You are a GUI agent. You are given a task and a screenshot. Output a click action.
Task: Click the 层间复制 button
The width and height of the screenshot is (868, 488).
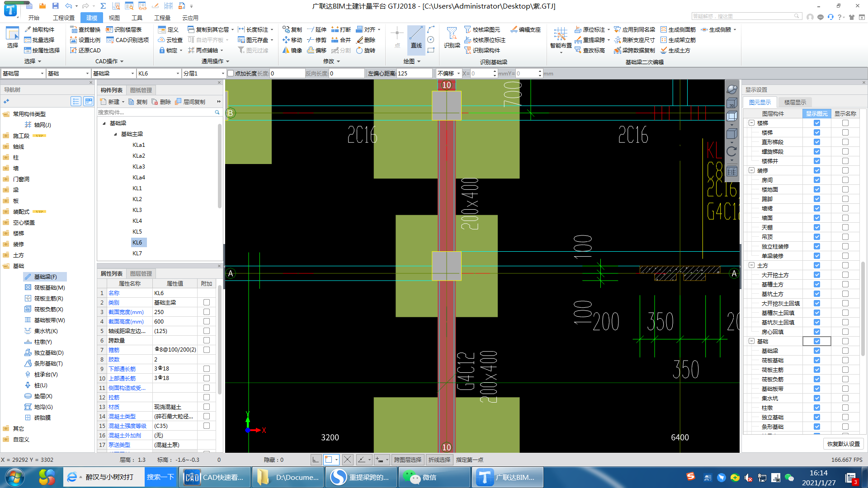tap(190, 102)
